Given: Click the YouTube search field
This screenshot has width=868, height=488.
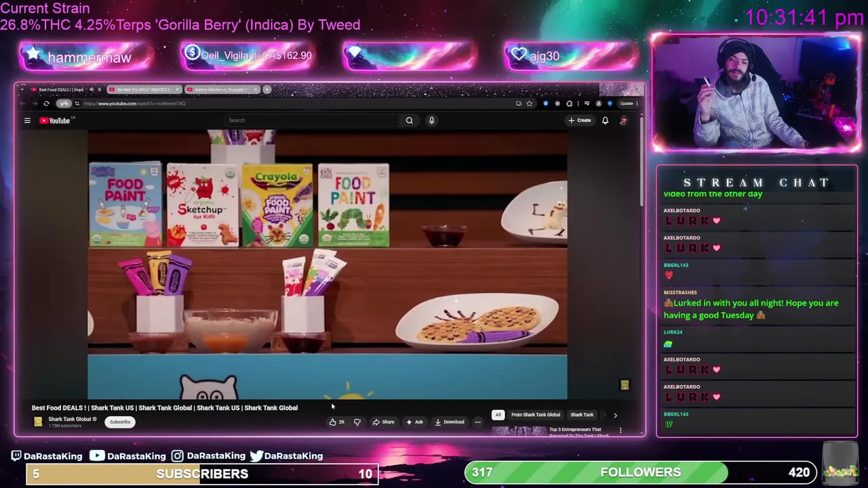Looking at the screenshot, I should click(x=312, y=120).
